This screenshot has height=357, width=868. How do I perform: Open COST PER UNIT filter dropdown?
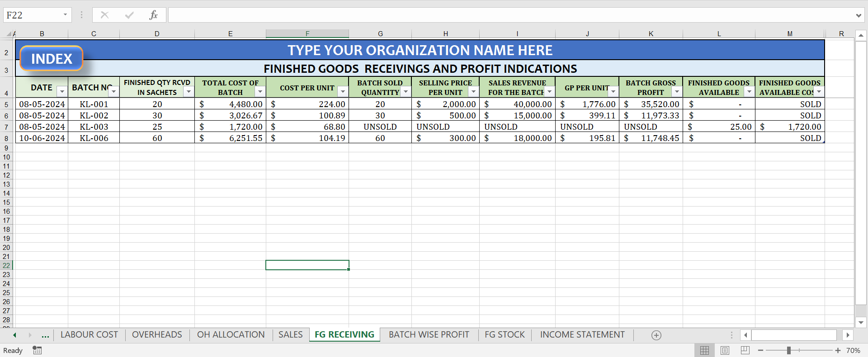click(343, 92)
